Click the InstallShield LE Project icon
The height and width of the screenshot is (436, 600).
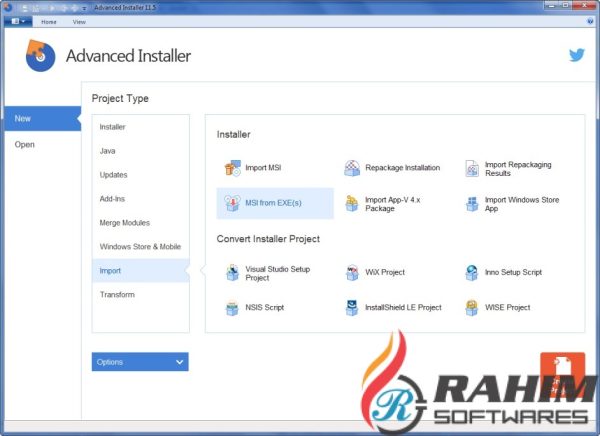click(352, 308)
